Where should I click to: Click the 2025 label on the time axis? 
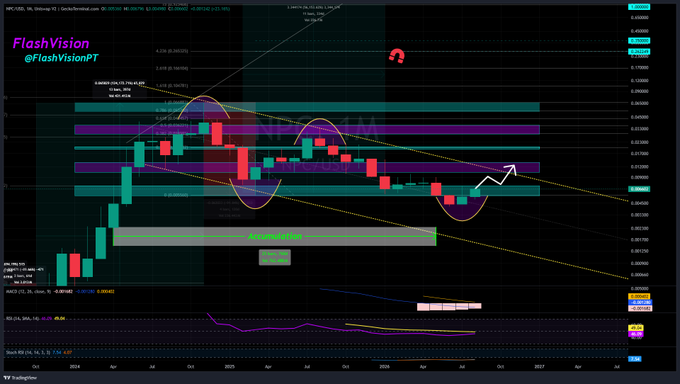point(229,367)
